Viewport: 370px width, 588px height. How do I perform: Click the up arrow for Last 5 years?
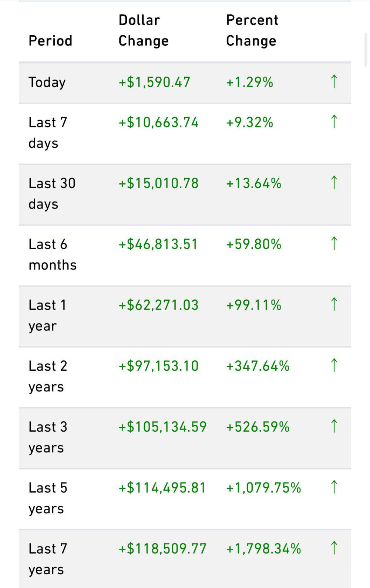click(x=334, y=487)
